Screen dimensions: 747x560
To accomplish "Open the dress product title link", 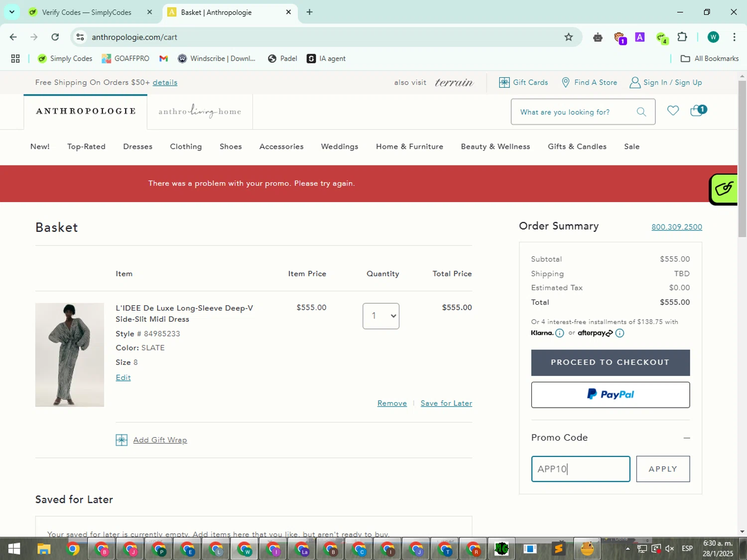I will tap(184, 314).
